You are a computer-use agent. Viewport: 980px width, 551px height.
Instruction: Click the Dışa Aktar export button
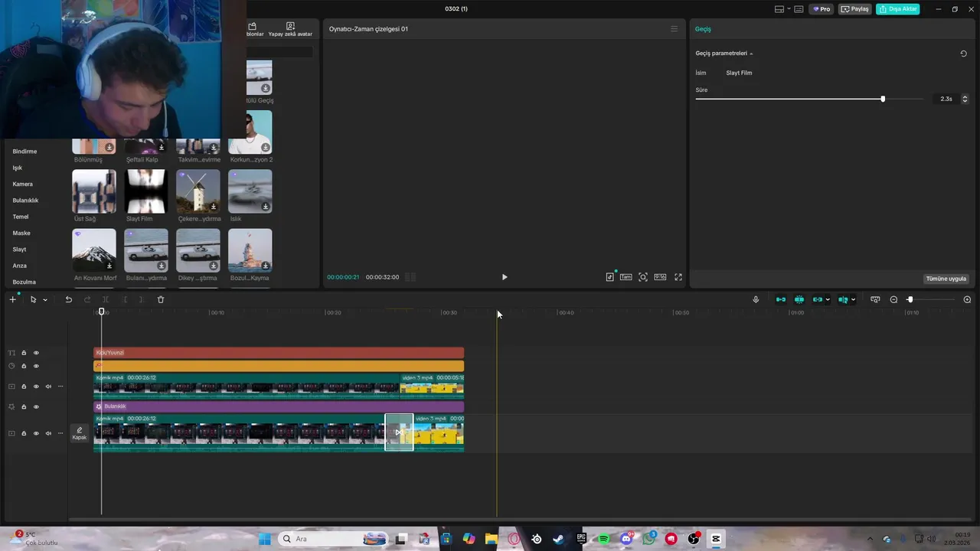tap(897, 9)
